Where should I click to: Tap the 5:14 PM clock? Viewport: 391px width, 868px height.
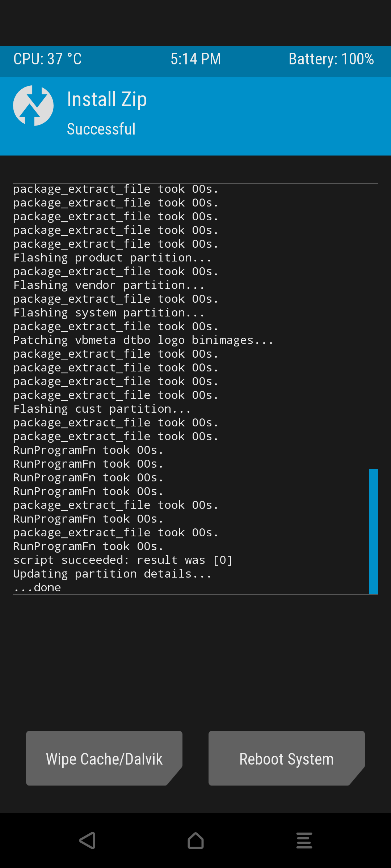(195, 59)
